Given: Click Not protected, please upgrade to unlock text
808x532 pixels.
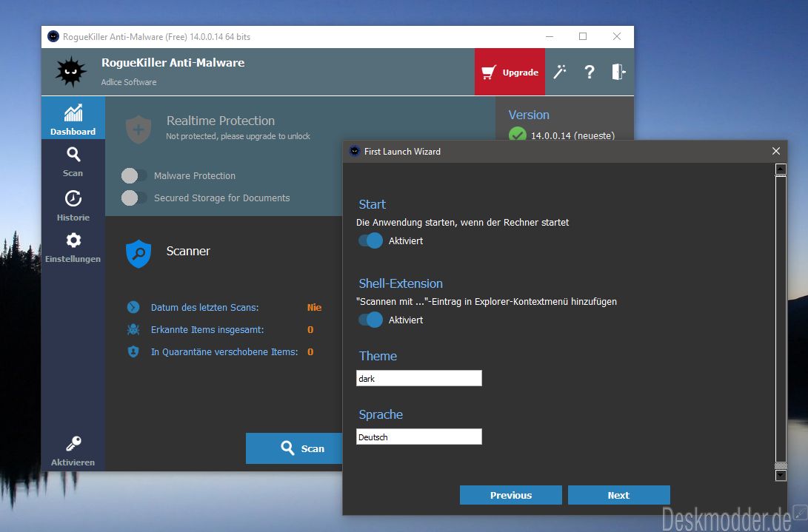Looking at the screenshot, I should point(238,136).
